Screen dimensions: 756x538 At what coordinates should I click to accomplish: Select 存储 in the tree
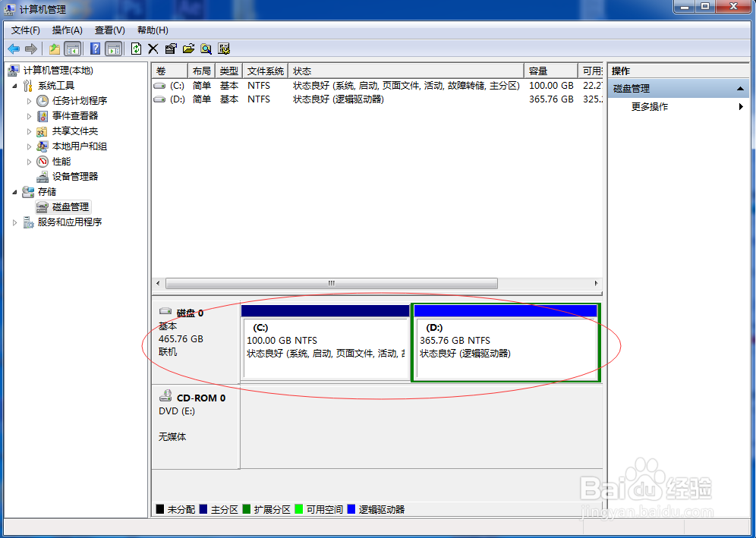coord(47,192)
